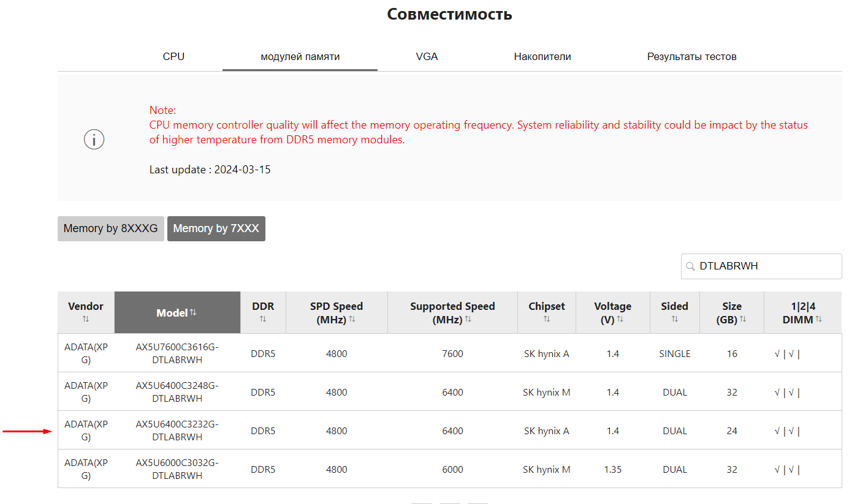Click the info circle icon beside the note
Viewport: 860px width, 504px height.
click(94, 140)
